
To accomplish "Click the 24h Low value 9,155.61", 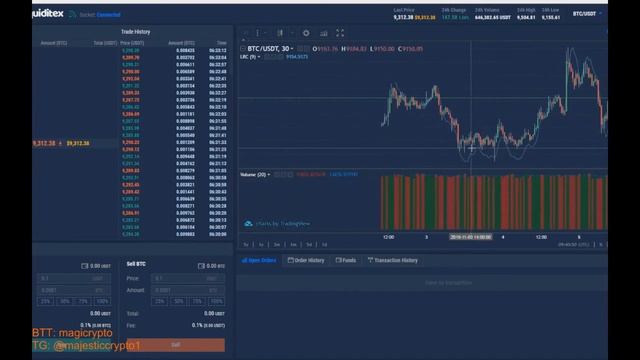I will (x=551, y=18).
